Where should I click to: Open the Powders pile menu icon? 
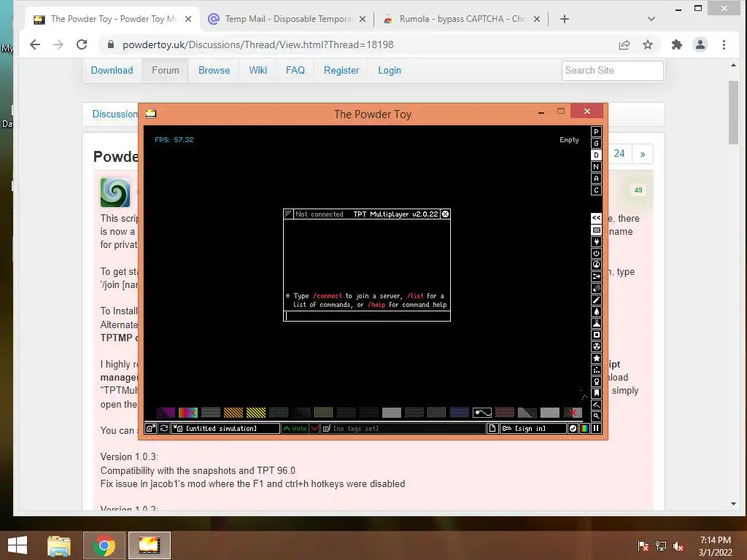[x=596, y=323]
